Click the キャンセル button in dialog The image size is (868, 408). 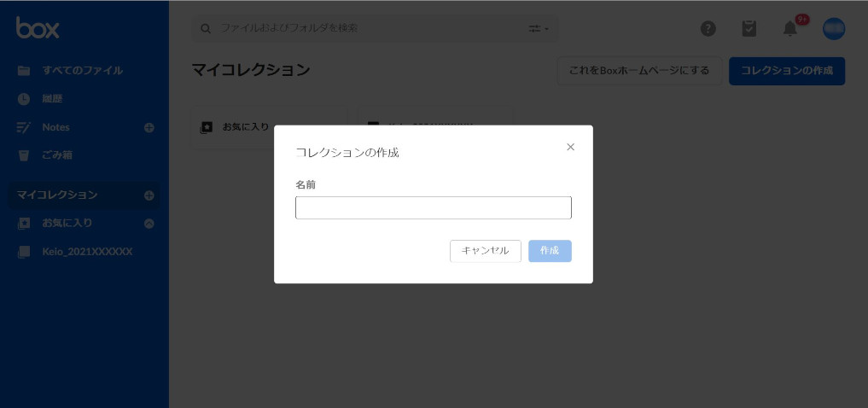point(485,251)
